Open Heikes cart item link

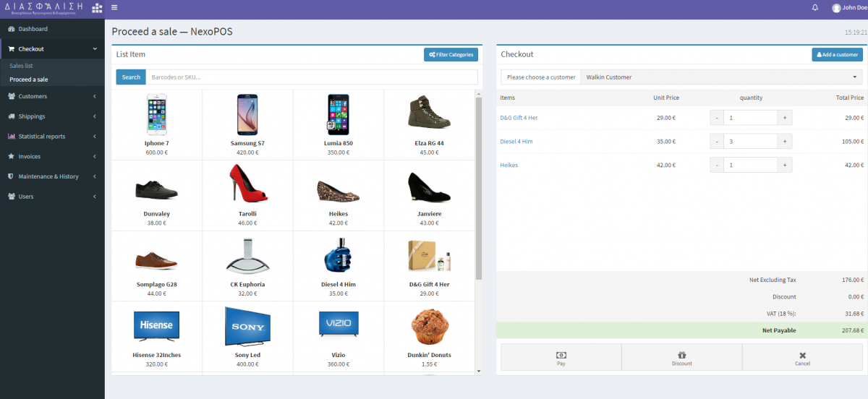pyautogui.click(x=509, y=166)
